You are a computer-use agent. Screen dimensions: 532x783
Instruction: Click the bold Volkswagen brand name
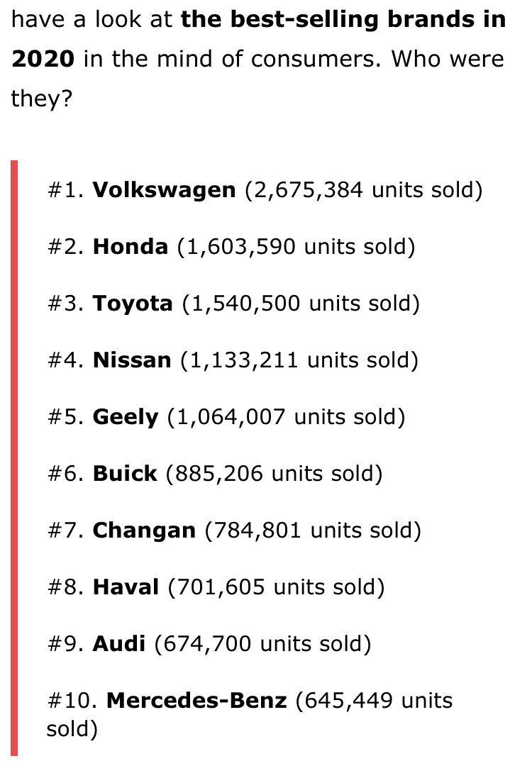164,190
